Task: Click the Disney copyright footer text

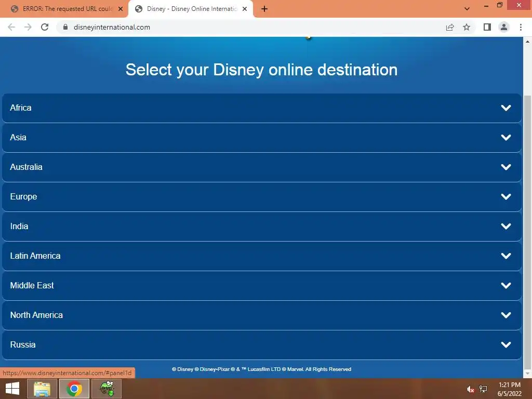Action: pos(262,369)
